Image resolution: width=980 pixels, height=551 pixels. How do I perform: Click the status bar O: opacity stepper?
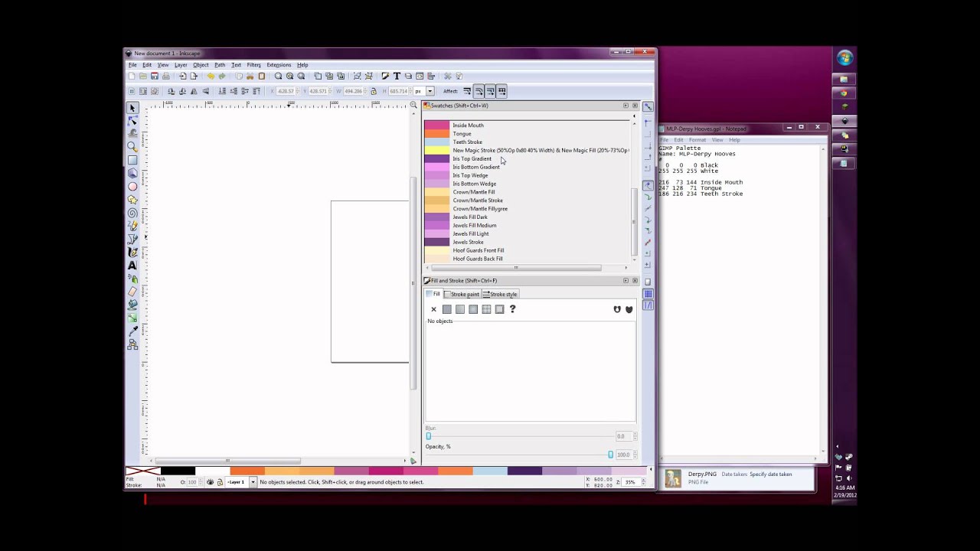pos(201,482)
